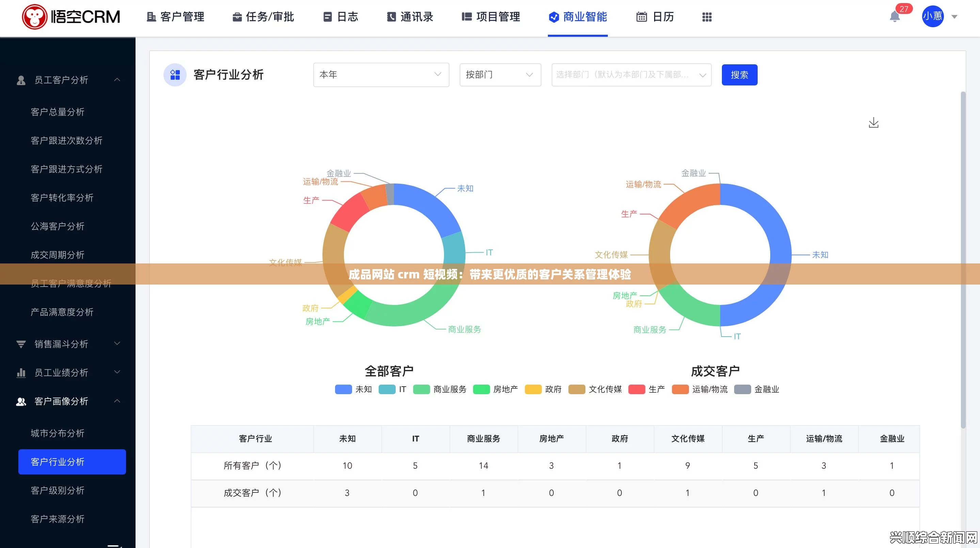Open 城市分布分析 in sidebar
The height and width of the screenshot is (548, 980).
click(x=58, y=434)
